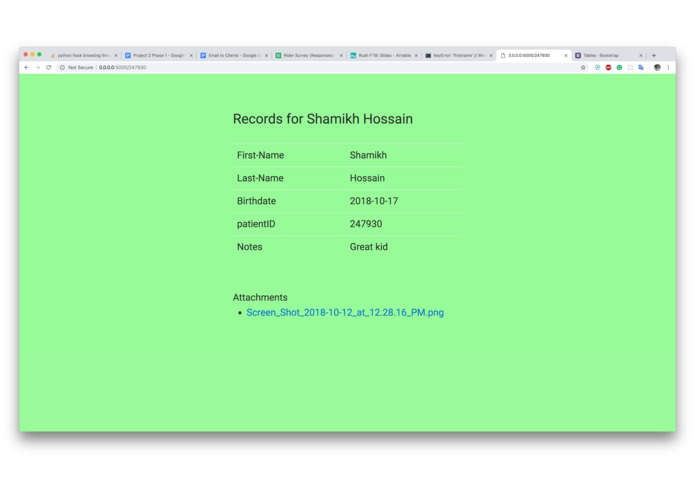This screenshot has height=494, width=695.
Task: Open the user profile avatar
Action: point(657,67)
